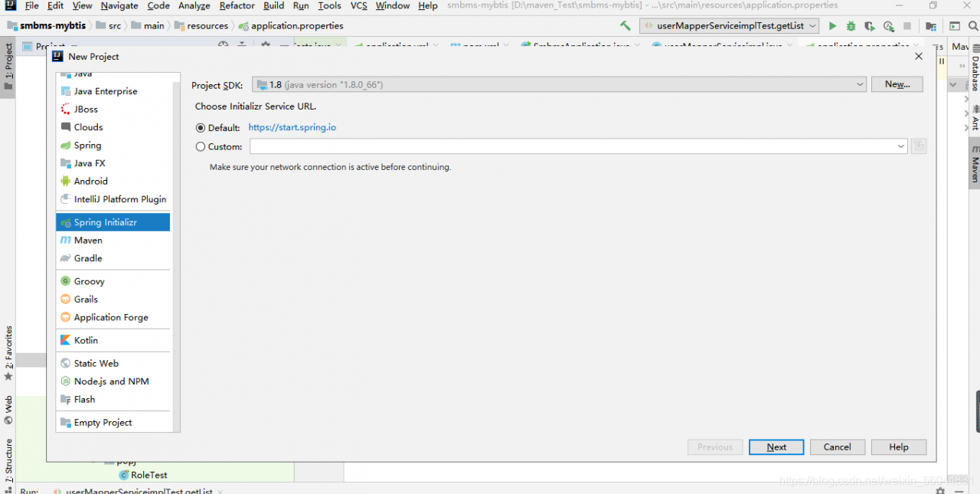Open the Build menu

pos(274,5)
